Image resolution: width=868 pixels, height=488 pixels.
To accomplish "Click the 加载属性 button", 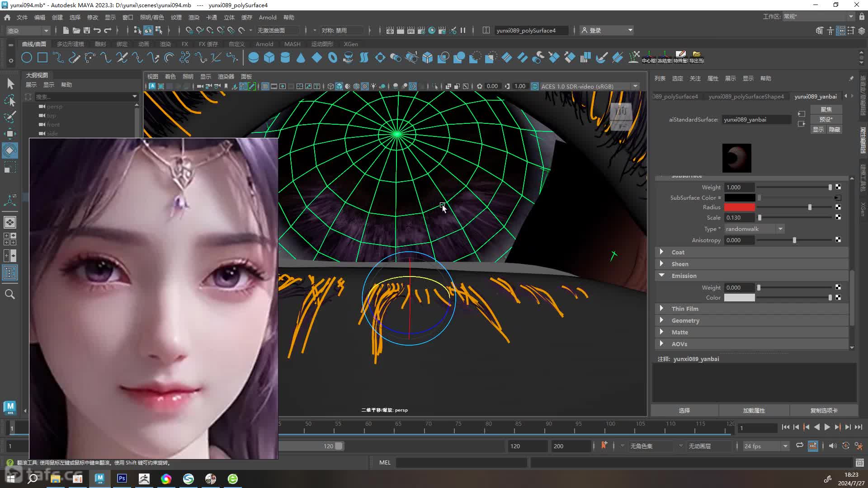I will click(754, 410).
